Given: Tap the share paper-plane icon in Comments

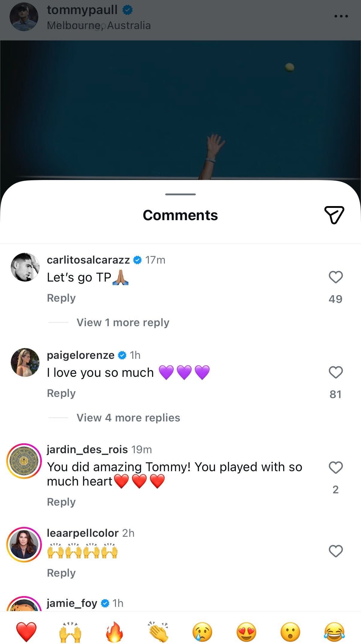Looking at the screenshot, I should pos(334,215).
